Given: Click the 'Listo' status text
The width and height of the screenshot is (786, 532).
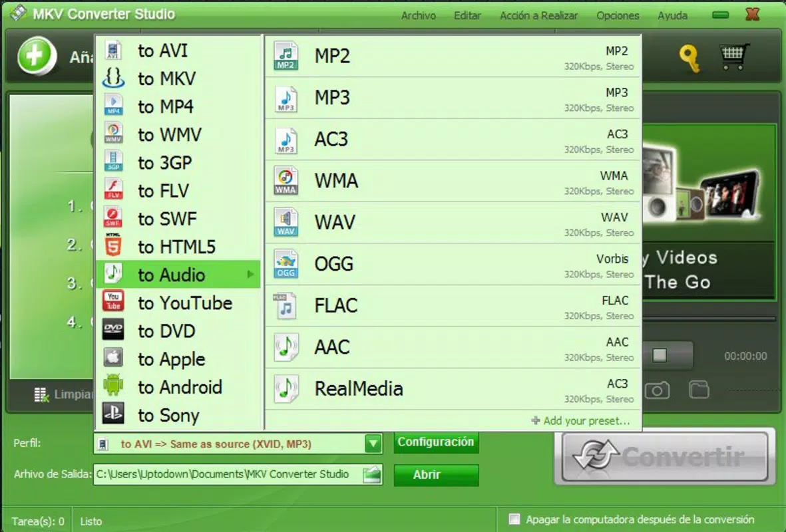Looking at the screenshot, I should pyautogui.click(x=91, y=521).
